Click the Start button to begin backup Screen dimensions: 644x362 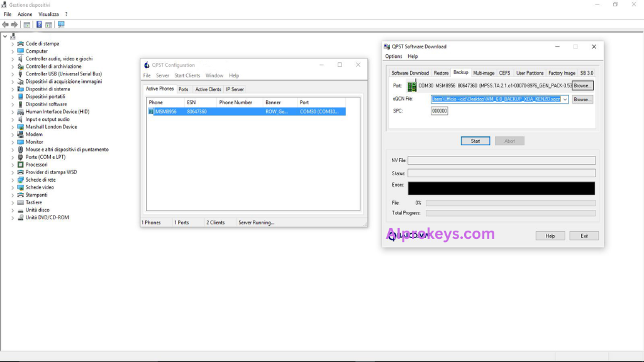click(x=475, y=140)
